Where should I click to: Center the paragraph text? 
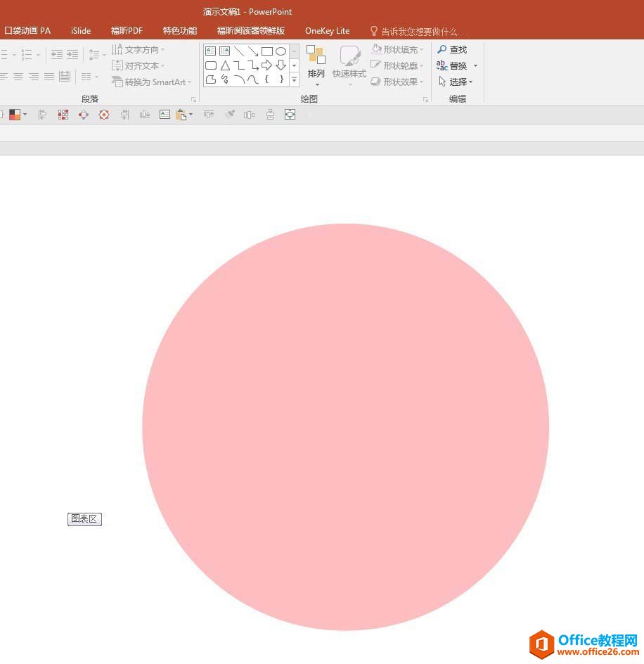coord(18,77)
